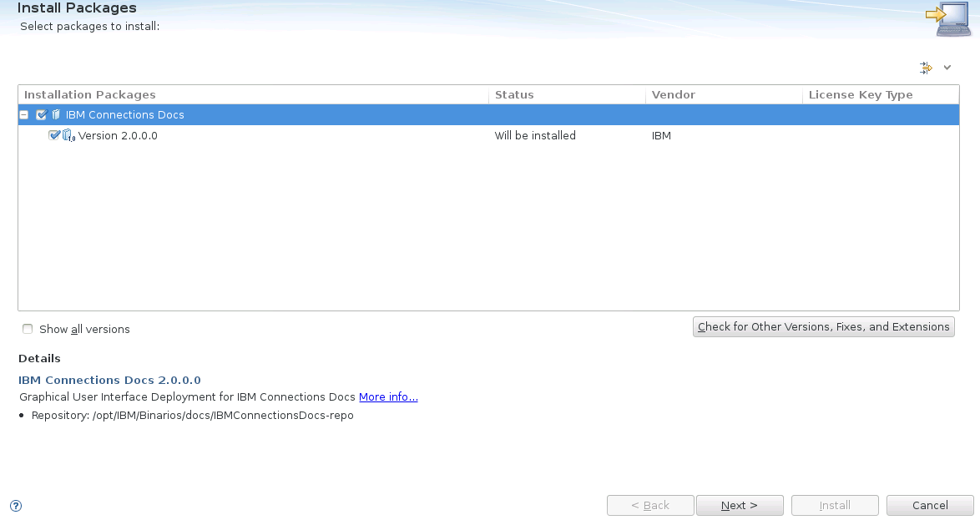Click the 'Will be installed' status cell
Image resolution: width=980 pixels, height=520 pixels.
pos(535,135)
